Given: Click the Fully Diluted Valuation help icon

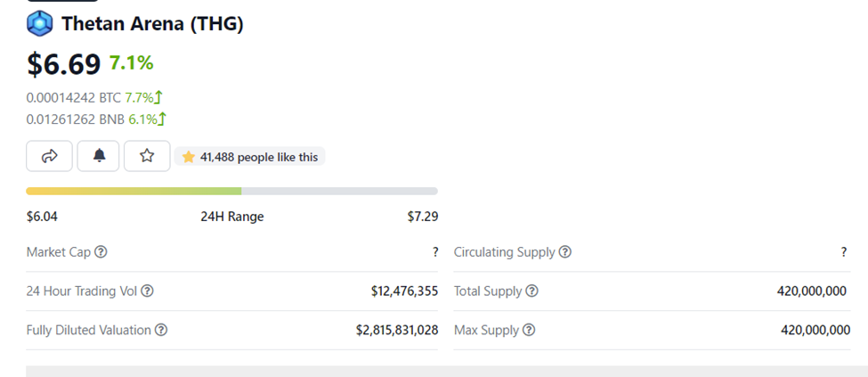Looking at the screenshot, I should click(x=161, y=330).
